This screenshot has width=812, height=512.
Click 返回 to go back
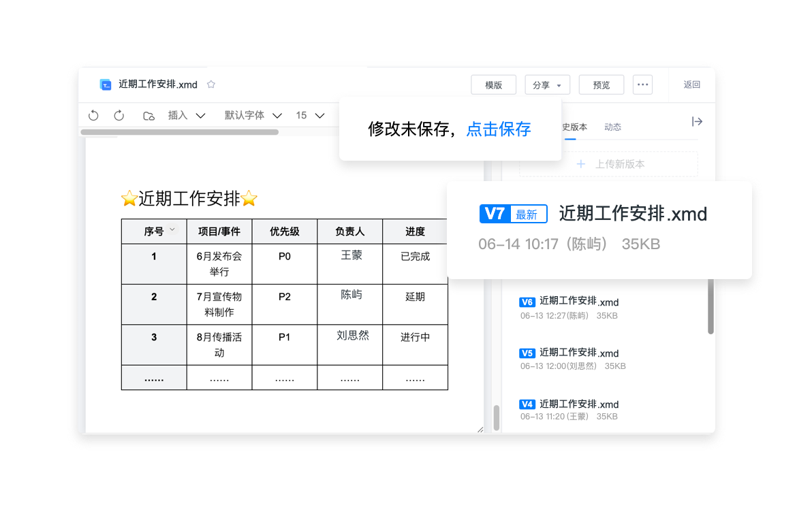691,84
